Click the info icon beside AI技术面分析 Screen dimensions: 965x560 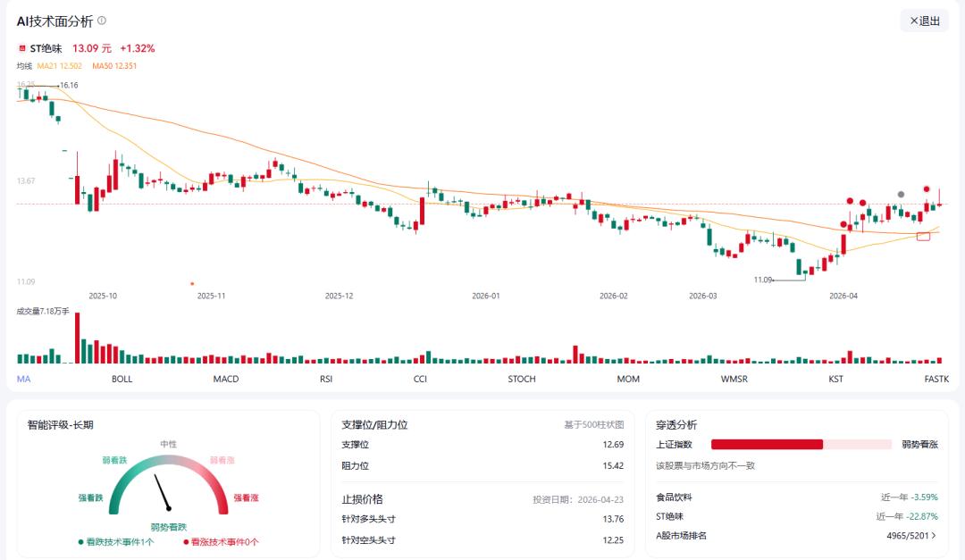(x=102, y=21)
